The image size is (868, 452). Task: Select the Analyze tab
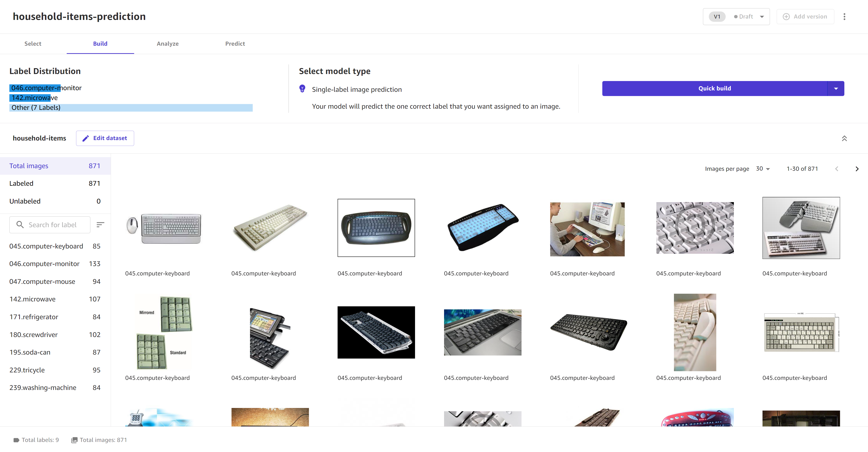168,43
